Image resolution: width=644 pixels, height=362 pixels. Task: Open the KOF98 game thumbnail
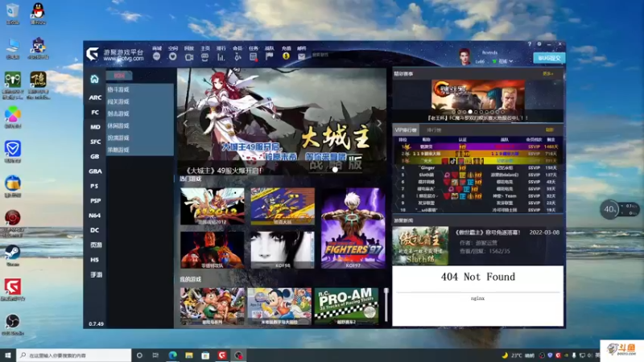[283, 249]
